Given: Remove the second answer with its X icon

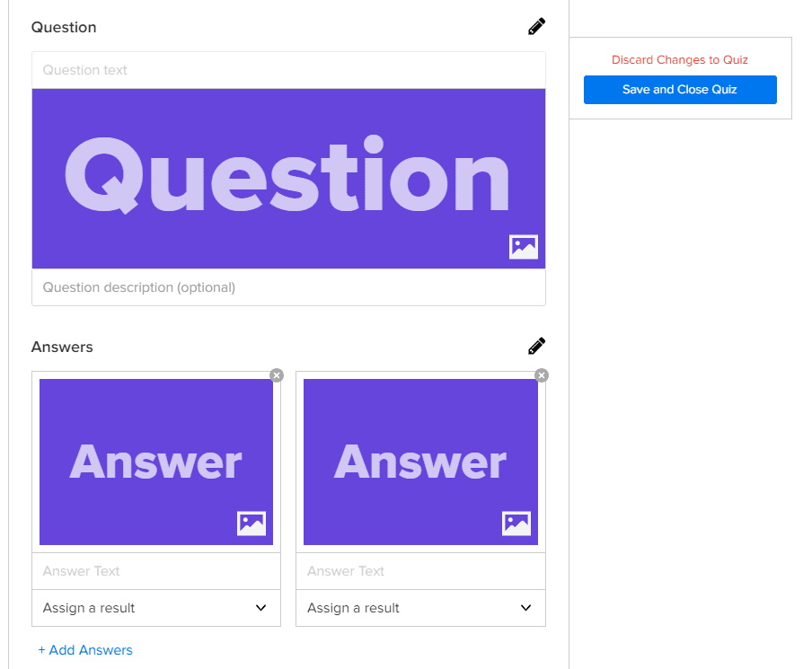Looking at the screenshot, I should [541, 375].
